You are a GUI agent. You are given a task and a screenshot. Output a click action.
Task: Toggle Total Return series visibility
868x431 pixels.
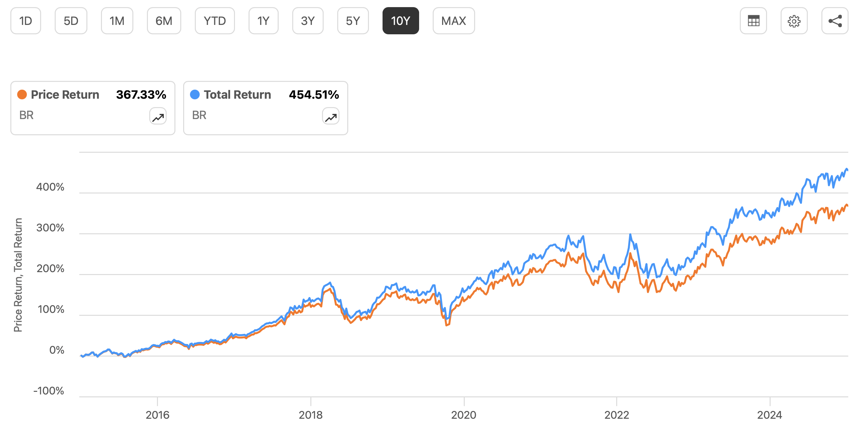(237, 95)
